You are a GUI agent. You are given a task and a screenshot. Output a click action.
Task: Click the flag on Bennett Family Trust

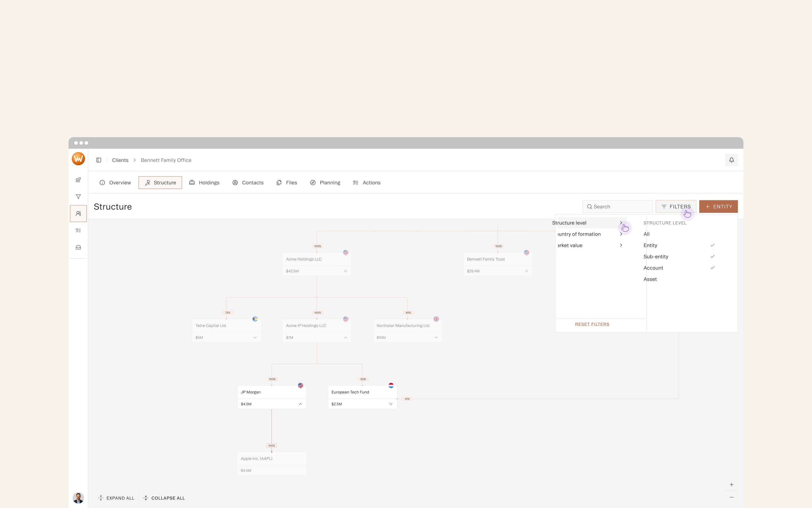(526, 252)
